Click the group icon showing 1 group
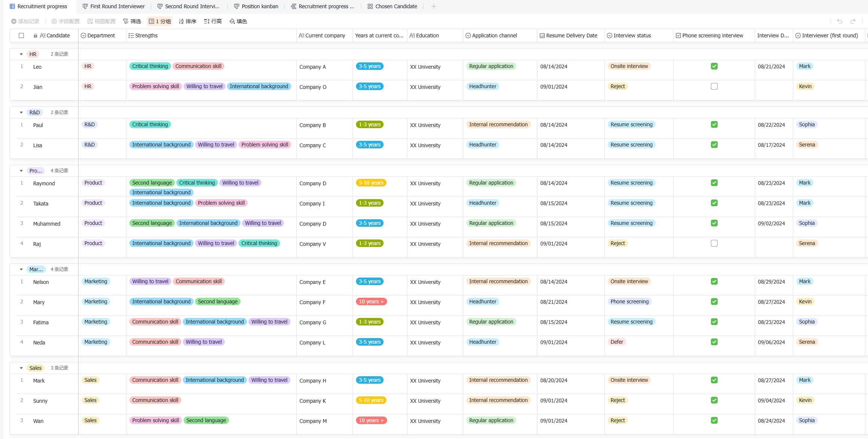Image resolution: width=868 pixels, height=439 pixels. 151,21
